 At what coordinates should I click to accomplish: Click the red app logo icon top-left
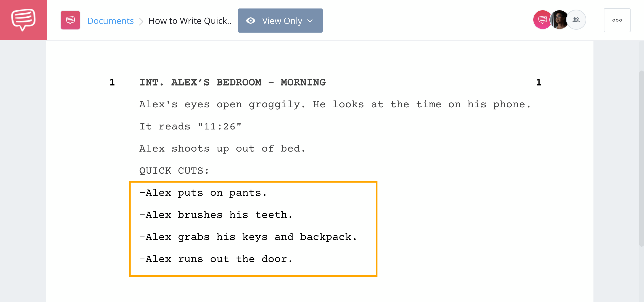click(23, 20)
